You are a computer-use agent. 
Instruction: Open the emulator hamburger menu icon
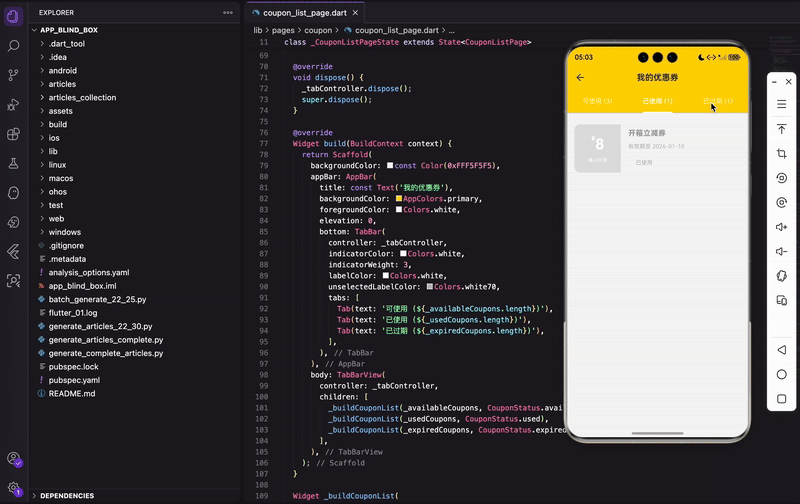coord(781,105)
